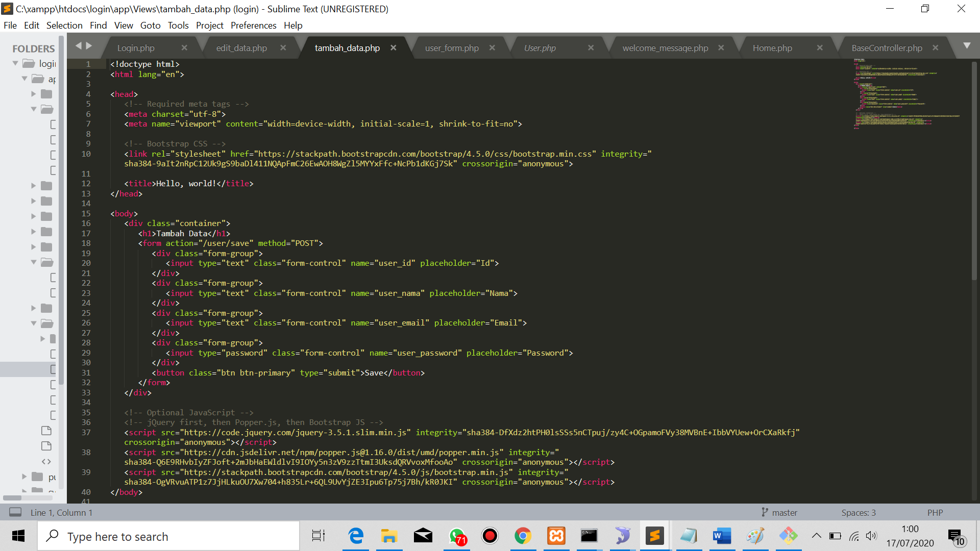980x551 pixels.
Task: Change syntax via PHP status label
Action: pyautogui.click(x=935, y=512)
